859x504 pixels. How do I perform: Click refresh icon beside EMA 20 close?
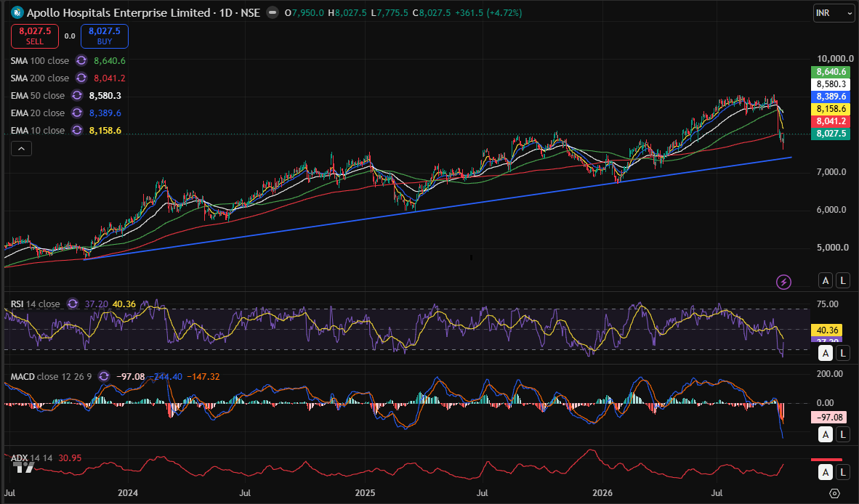click(x=77, y=113)
